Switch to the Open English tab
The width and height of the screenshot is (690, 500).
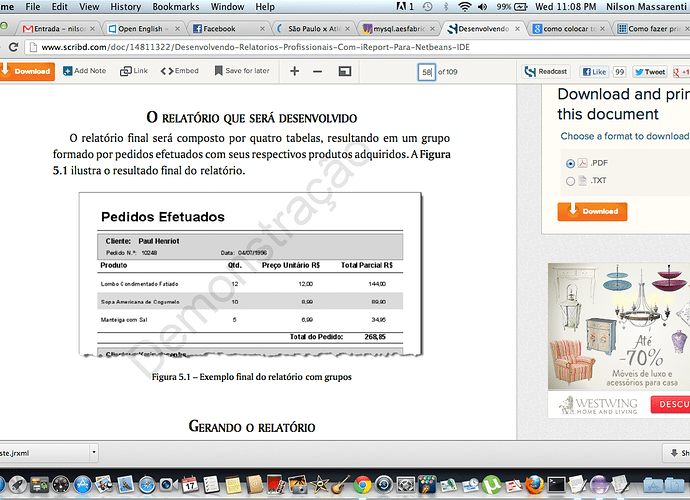click(144, 29)
